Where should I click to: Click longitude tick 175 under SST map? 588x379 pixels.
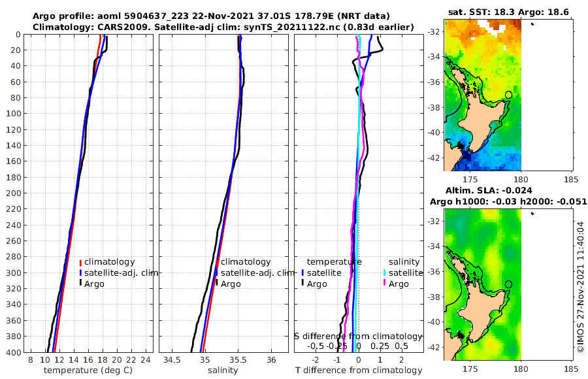pyautogui.click(x=470, y=180)
